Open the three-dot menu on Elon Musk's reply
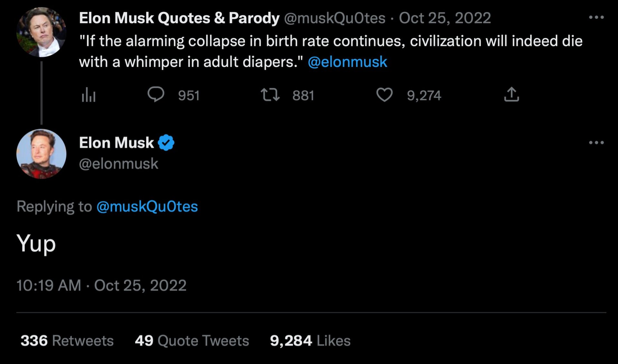 coord(596,142)
